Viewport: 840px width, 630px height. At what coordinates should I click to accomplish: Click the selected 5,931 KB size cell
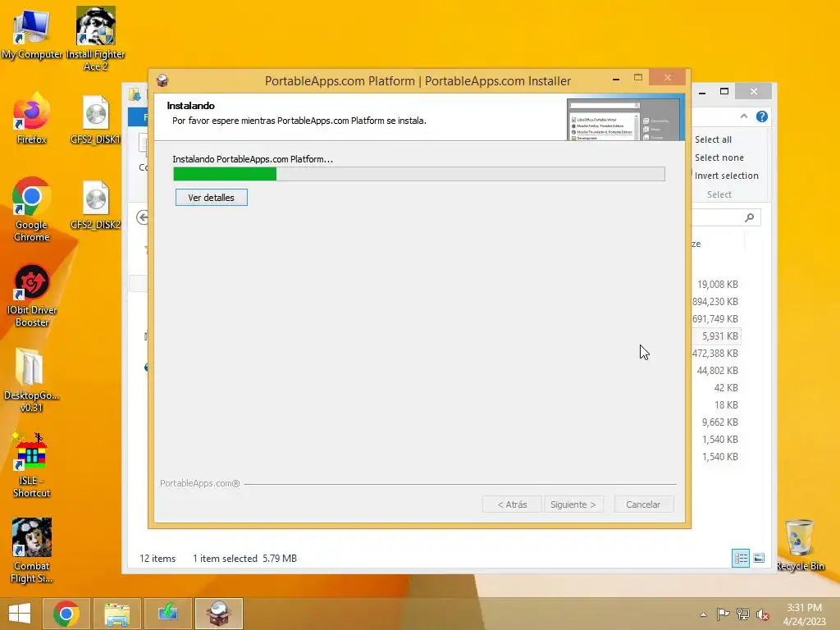[720, 336]
